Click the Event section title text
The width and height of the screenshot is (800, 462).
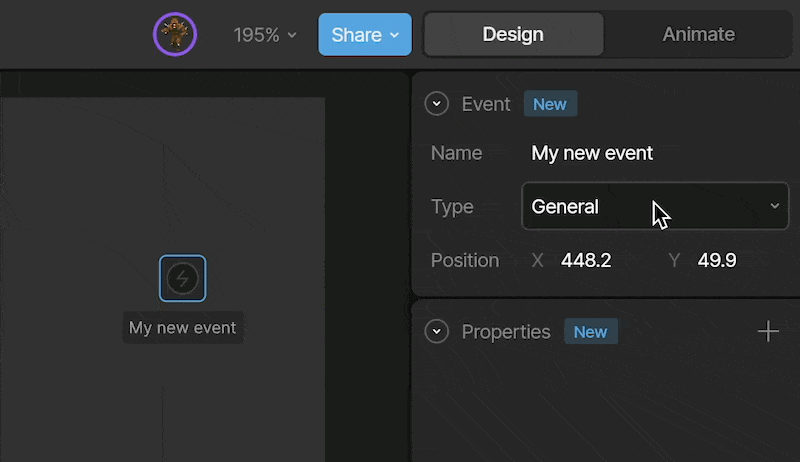(486, 104)
